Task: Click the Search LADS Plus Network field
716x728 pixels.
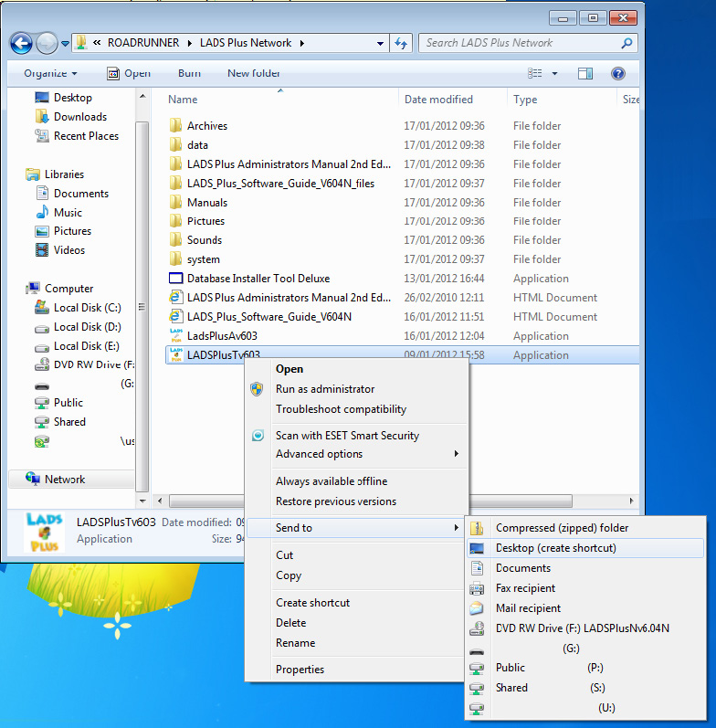Action: [528, 43]
